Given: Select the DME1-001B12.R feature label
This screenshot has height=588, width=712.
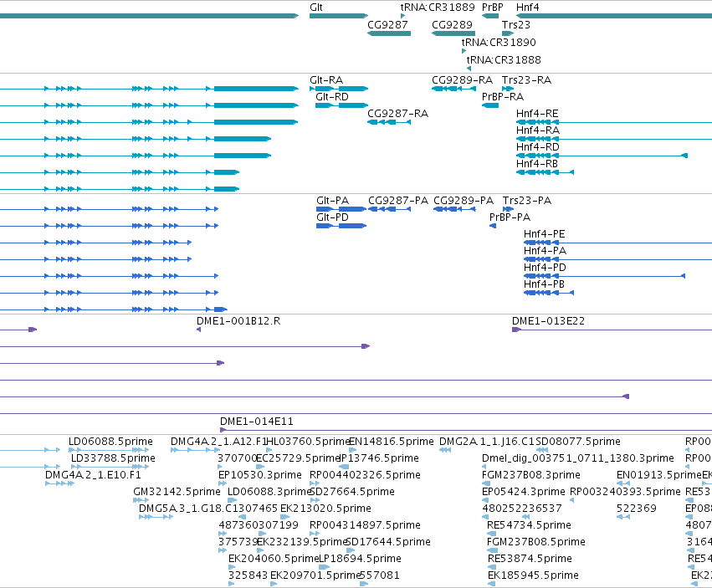Looking at the screenshot, I should [x=238, y=321].
